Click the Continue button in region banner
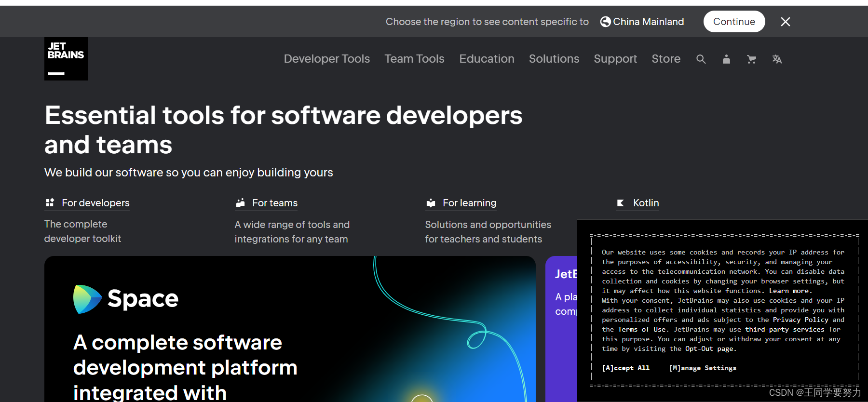Viewport: 868px width, 402px height. pos(734,22)
